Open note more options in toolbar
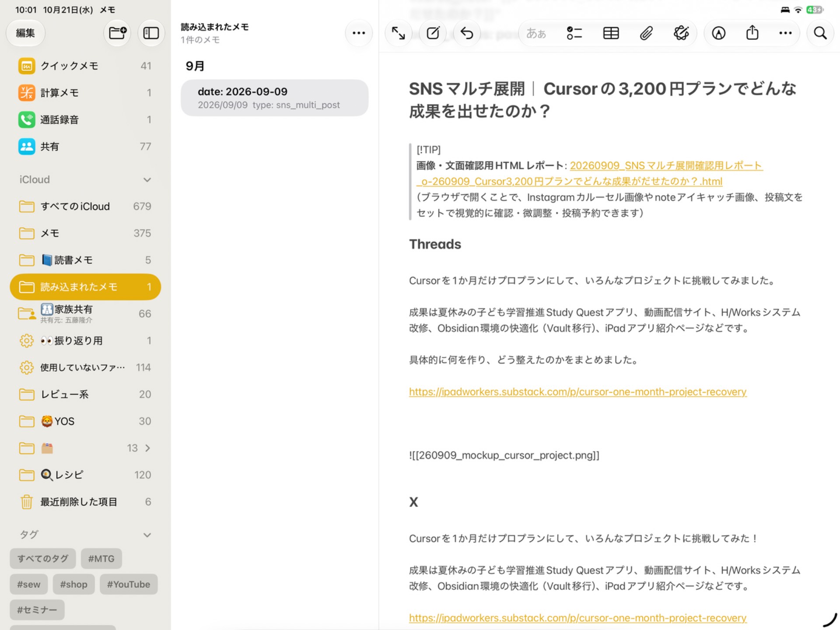The width and height of the screenshot is (840, 630). pos(785,33)
